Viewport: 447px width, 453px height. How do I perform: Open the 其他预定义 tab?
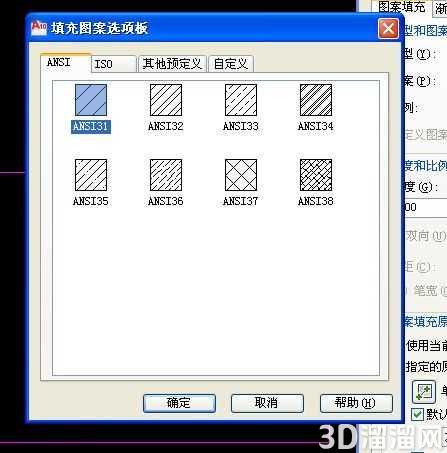pos(172,64)
